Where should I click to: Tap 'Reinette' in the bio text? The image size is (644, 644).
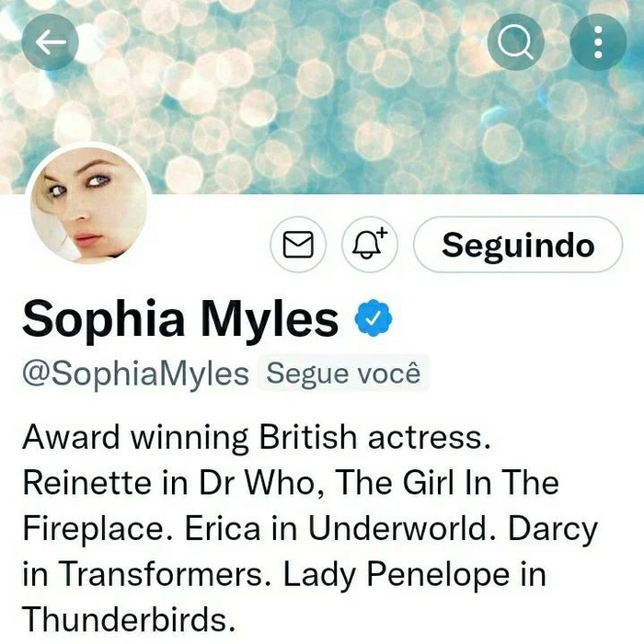pyautogui.click(x=86, y=482)
